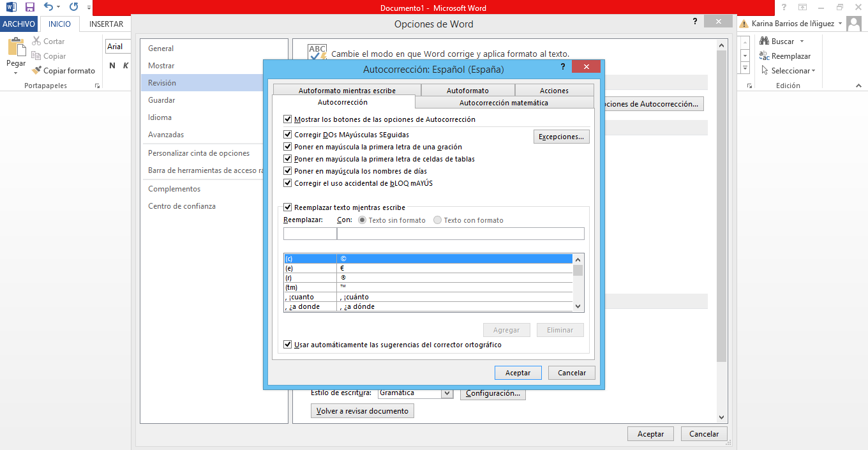Click Cancelar in the Autocorrección dialog
The image size is (868, 450).
click(x=572, y=373)
